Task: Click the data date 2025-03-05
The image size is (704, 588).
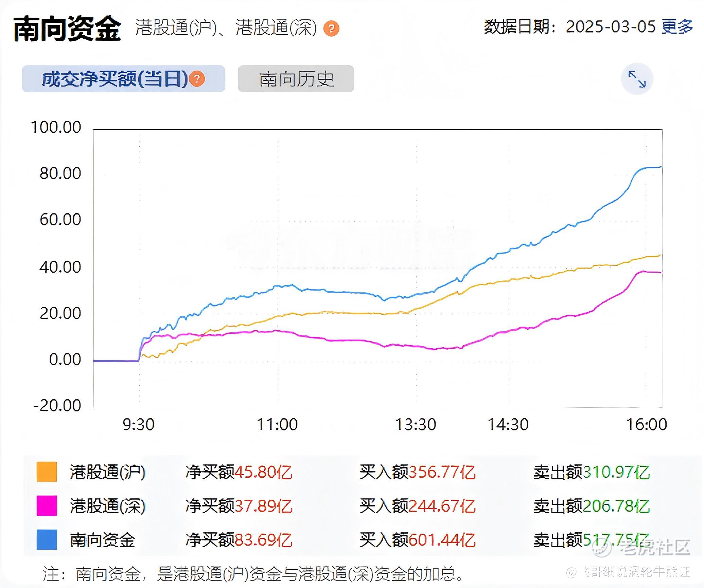Action: point(610,27)
